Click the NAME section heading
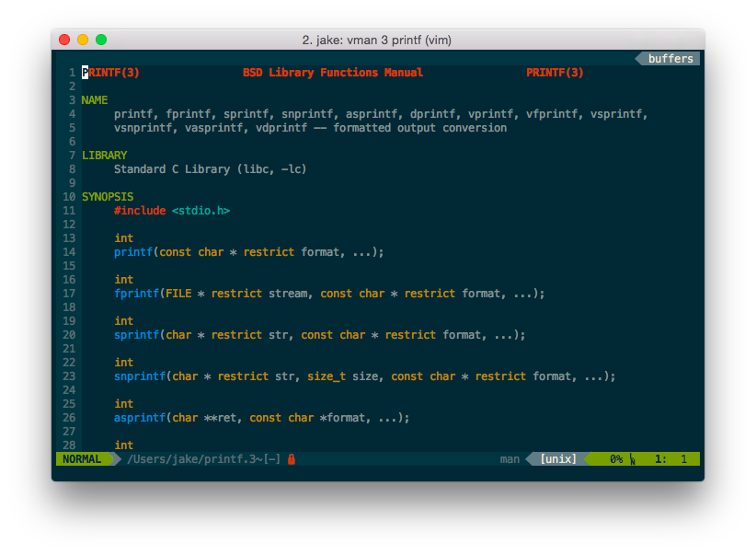Image resolution: width=756 pixels, height=555 pixels. 95,100
